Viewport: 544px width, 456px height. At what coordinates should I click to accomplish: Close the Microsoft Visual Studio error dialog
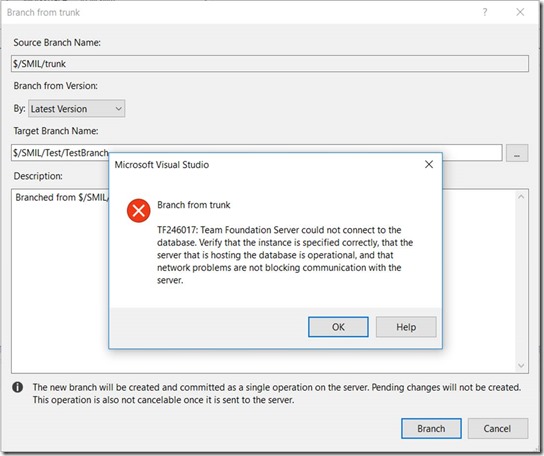tap(429, 164)
